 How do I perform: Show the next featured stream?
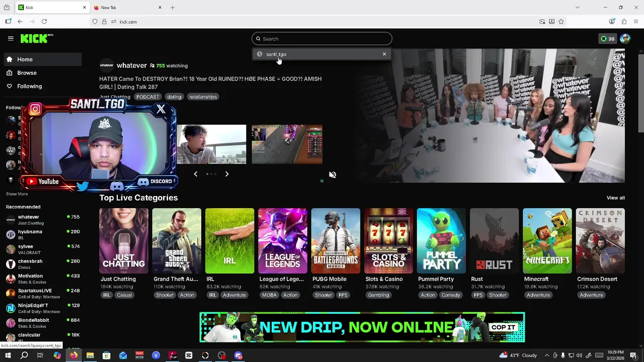click(227, 174)
